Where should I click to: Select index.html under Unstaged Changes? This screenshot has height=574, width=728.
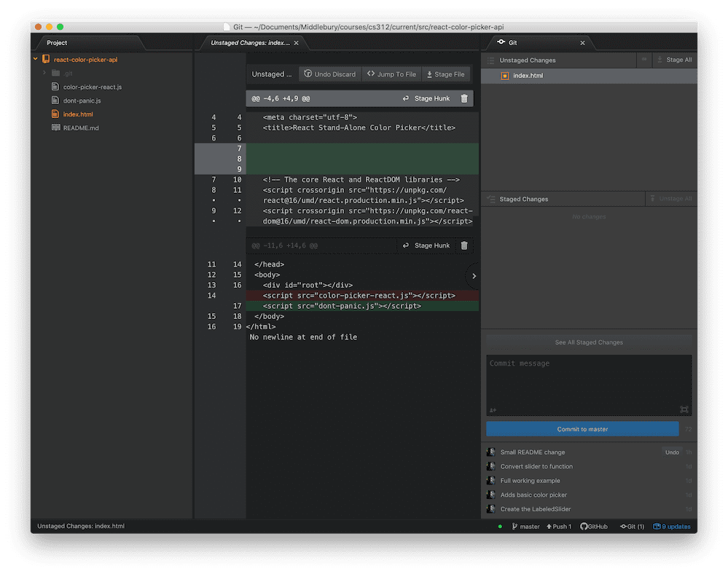click(589, 76)
